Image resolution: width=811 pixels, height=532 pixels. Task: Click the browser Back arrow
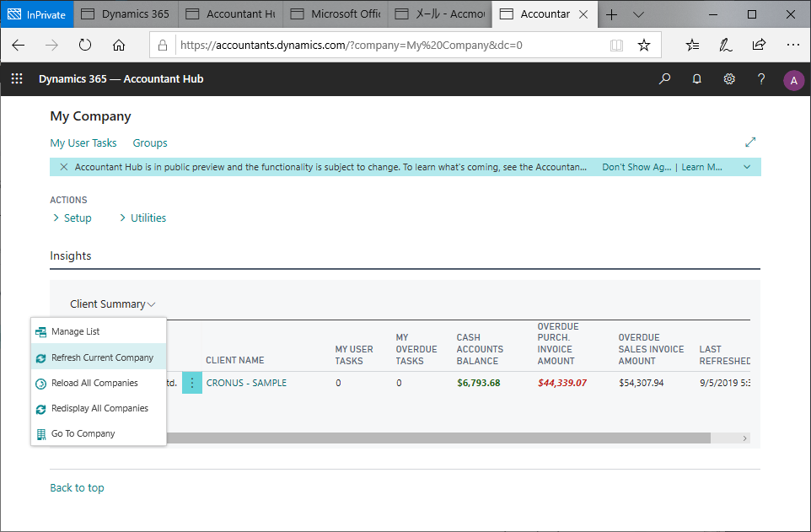click(x=18, y=45)
